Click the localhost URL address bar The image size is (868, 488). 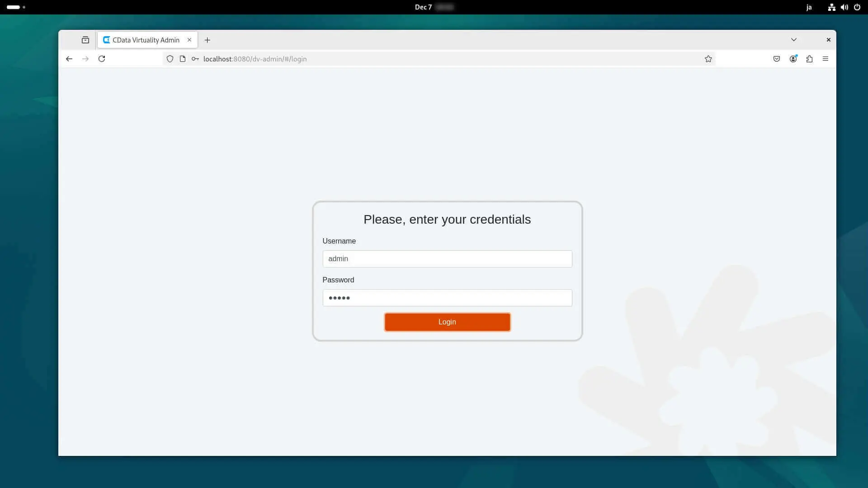pyautogui.click(x=407, y=59)
